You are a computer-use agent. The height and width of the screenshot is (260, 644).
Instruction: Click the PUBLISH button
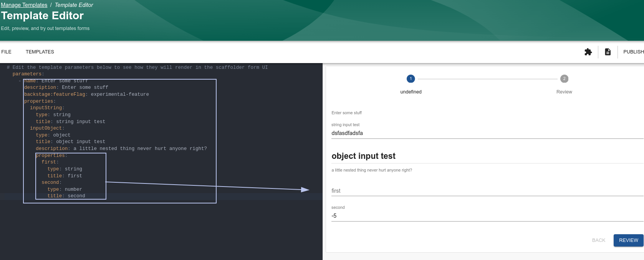coord(633,52)
